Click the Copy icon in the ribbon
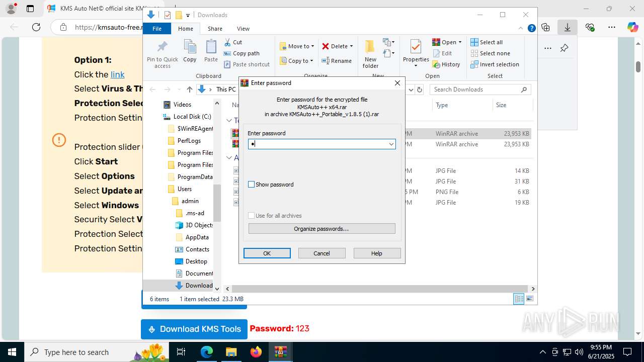 [190, 47]
